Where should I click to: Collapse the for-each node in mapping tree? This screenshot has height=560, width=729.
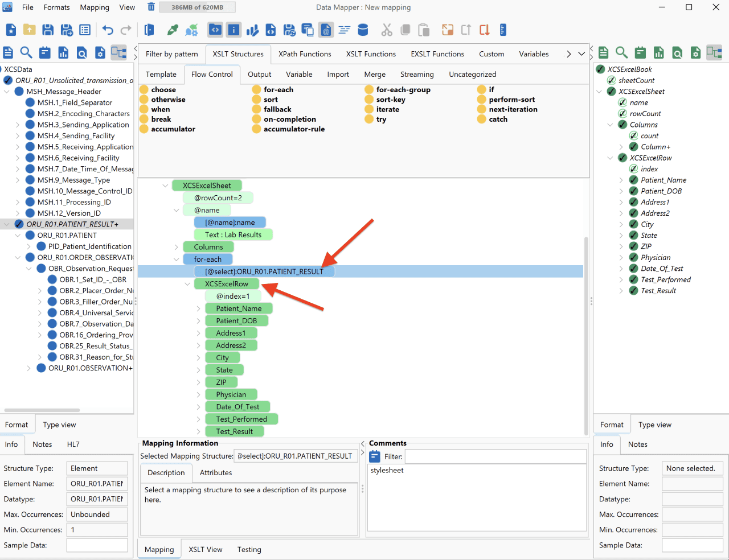[x=177, y=260]
